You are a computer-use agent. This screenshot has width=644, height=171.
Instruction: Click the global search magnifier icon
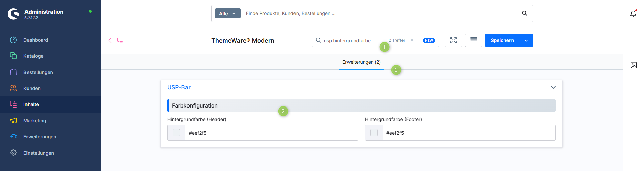point(525,13)
